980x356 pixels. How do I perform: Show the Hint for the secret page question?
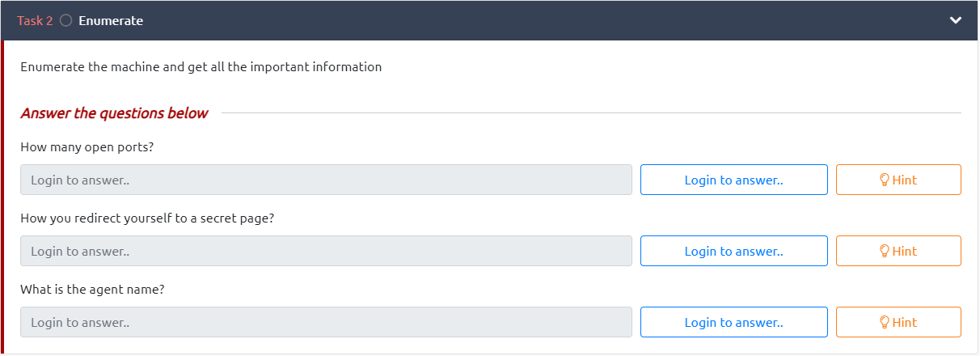[898, 251]
